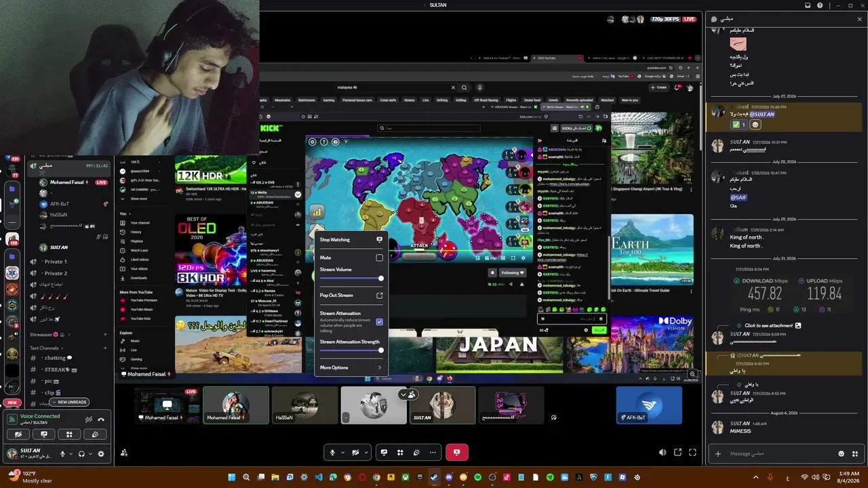
Task: Expand More Options submenu
Action: pos(351,367)
